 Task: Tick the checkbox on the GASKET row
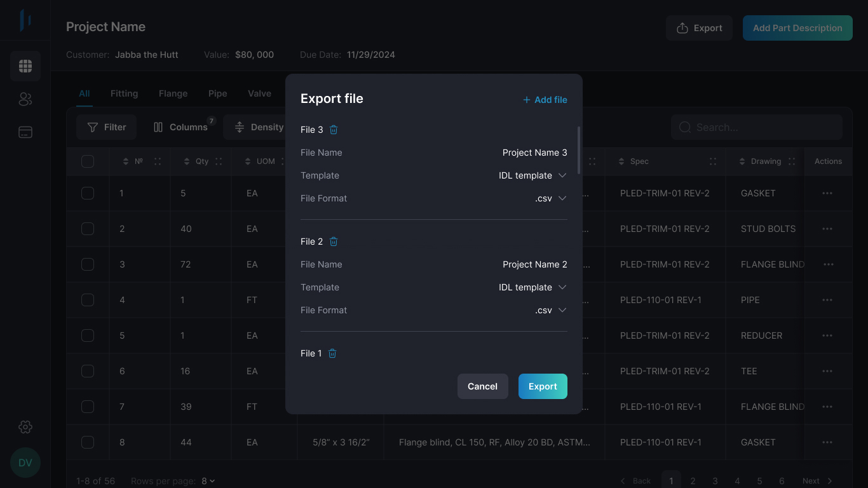click(x=88, y=442)
